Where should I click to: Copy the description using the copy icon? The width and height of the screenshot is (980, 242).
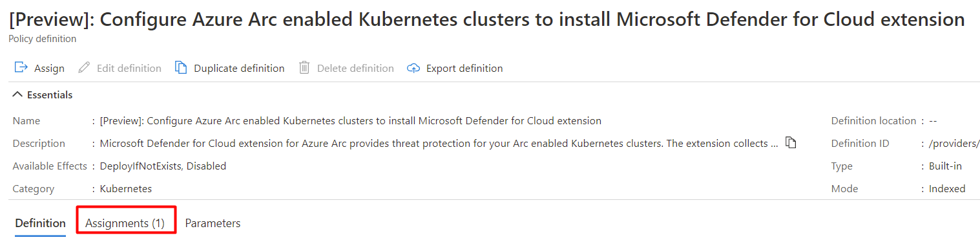click(791, 143)
